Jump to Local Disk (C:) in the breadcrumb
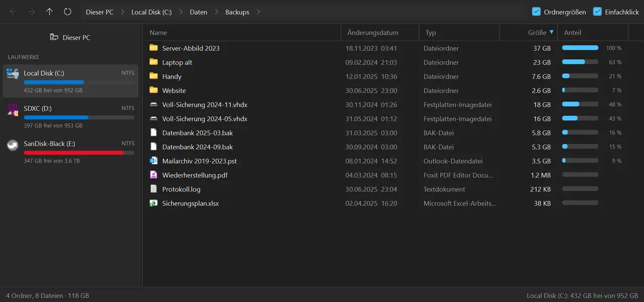This screenshot has width=644, height=302. pos(151,12)
